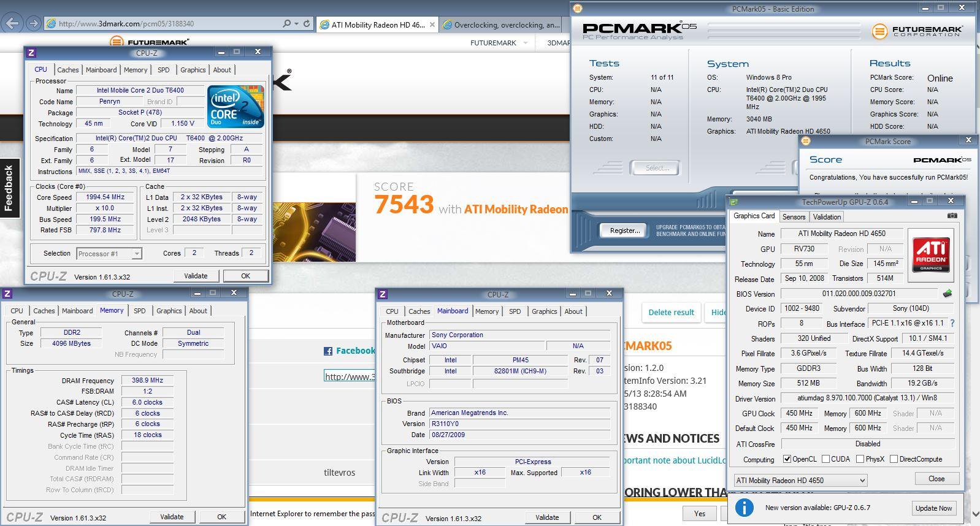The image size is (980, 526).
Task: Close the ATI Mobility Radeon browser tab
Action: [432, 25]
